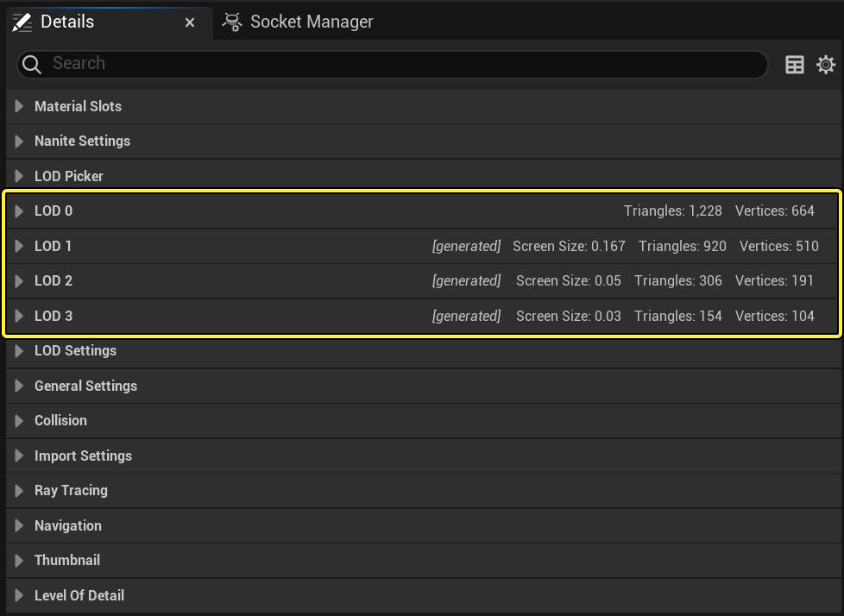This screenshot has height=616, width=844.
Task: Expand the LOD 0 section arrow
Action: (19, 211)
